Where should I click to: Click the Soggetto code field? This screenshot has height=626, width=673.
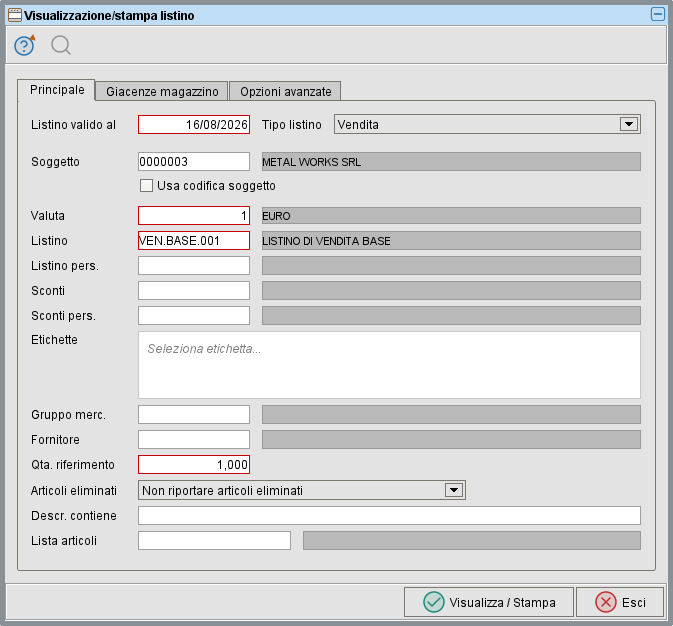pos(194,161)
